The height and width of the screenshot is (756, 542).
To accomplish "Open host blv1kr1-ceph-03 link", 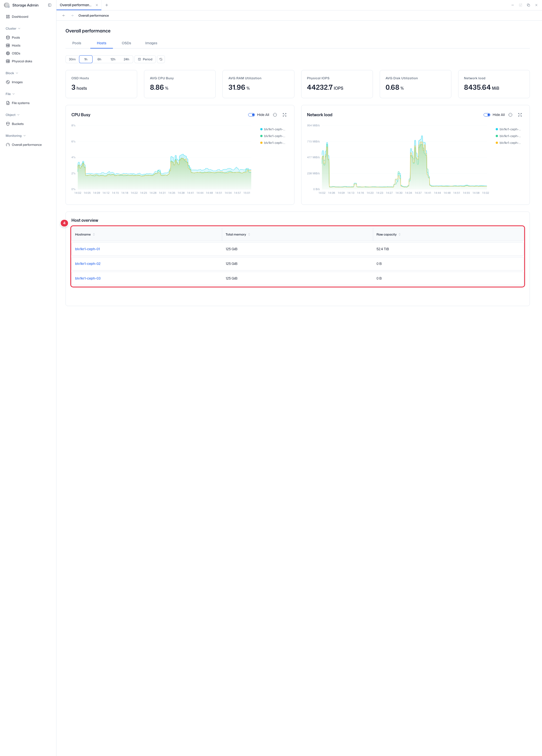I will (88, 278).
